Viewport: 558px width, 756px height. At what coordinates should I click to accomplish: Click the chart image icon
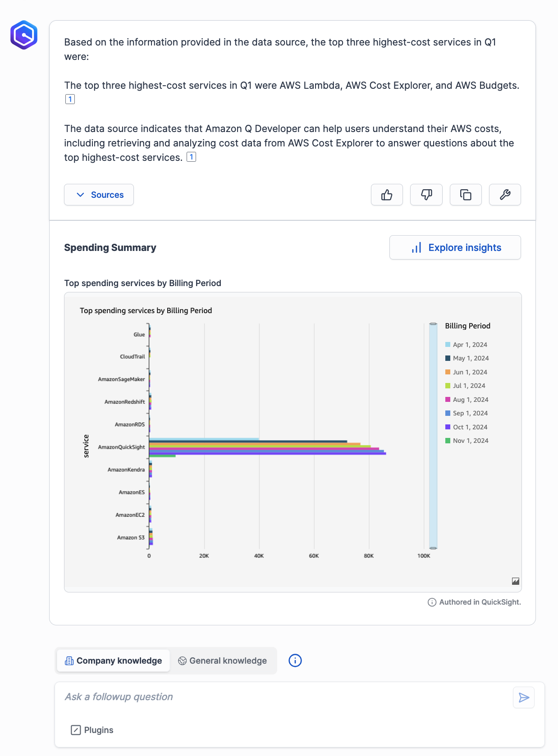(516, 581)
